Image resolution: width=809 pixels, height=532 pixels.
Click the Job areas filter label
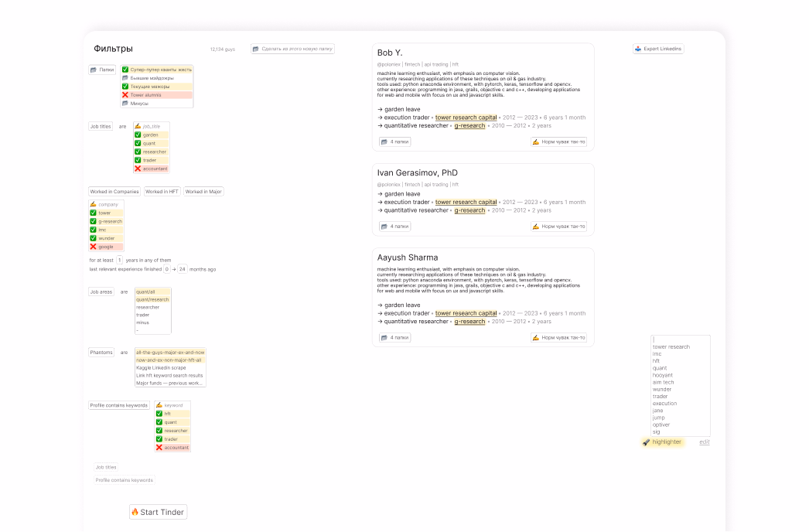pyautogui.click(x=101, y=292)
